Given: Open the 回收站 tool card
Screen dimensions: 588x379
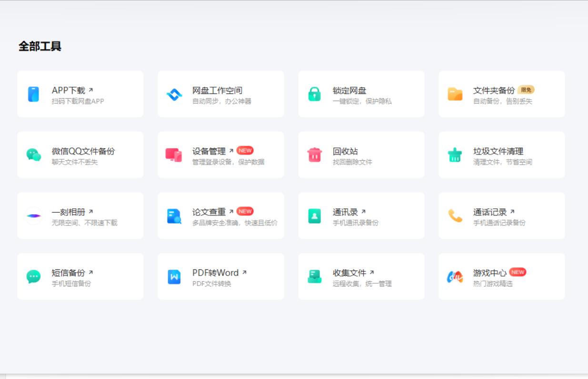Looking at the screenshot, I should 360,155.
